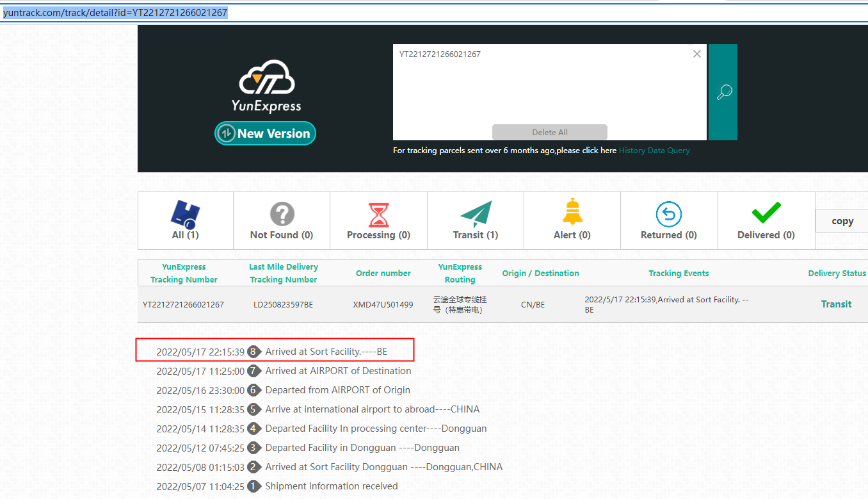
Task: Switch to New Version of the site
Action: tap(265, 133)
